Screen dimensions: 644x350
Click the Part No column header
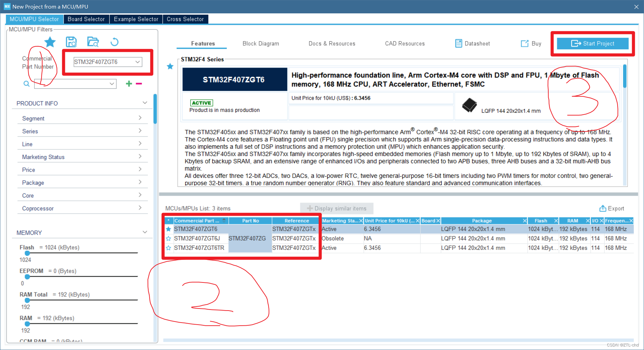(x=250, y=221)
